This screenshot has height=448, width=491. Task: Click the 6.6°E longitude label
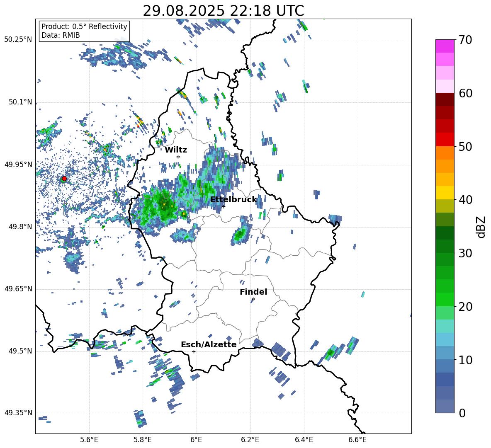pos(357,440)
